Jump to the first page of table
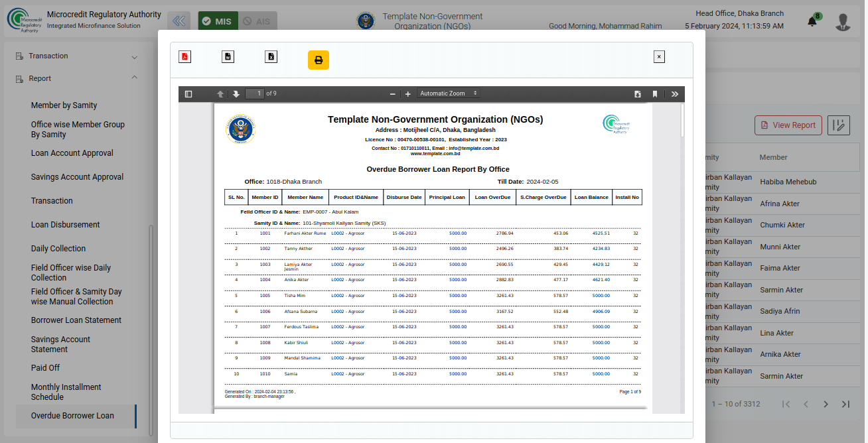This screenshot has height=443, width=868. (x=786, y=405)
